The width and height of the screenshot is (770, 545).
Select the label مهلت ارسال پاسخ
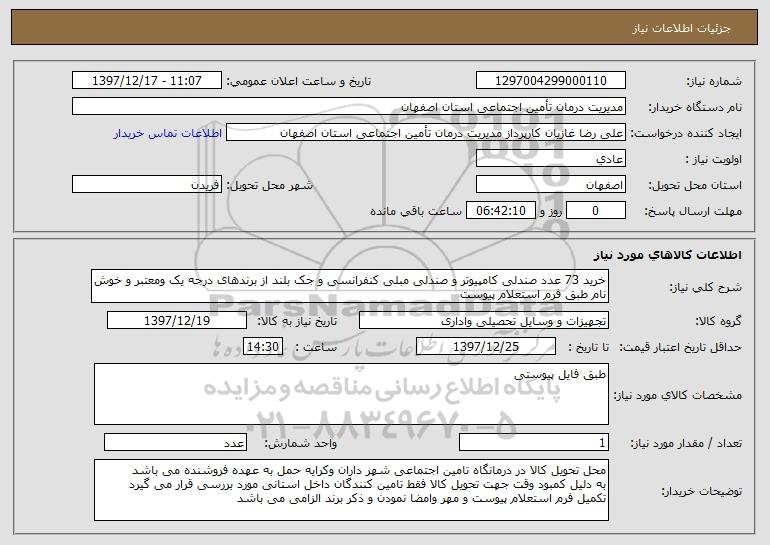(x=693, y=211)
